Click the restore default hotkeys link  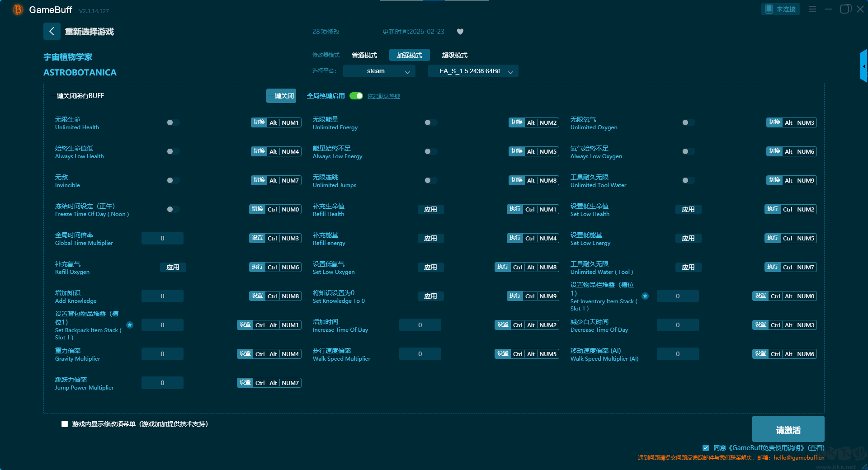(383, 96)
